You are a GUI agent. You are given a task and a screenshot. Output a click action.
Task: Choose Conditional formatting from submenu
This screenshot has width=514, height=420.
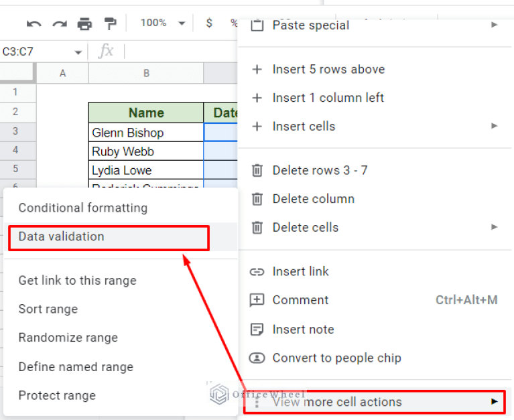[121, 208]
